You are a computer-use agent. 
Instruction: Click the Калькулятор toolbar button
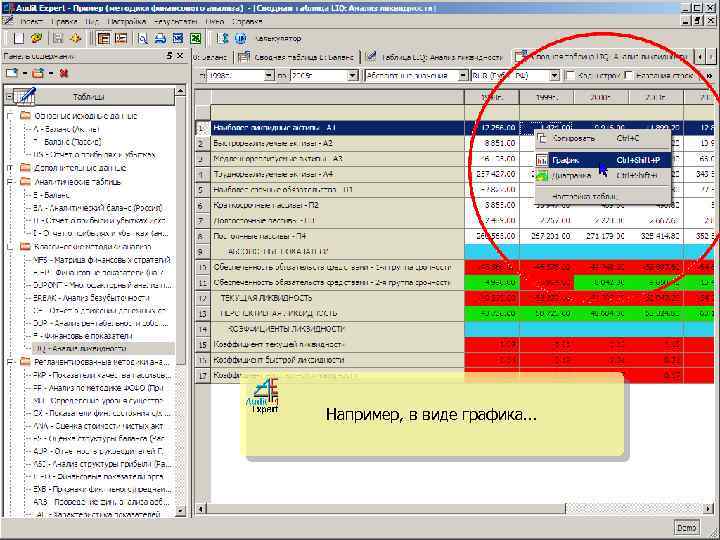click(278, 39)
